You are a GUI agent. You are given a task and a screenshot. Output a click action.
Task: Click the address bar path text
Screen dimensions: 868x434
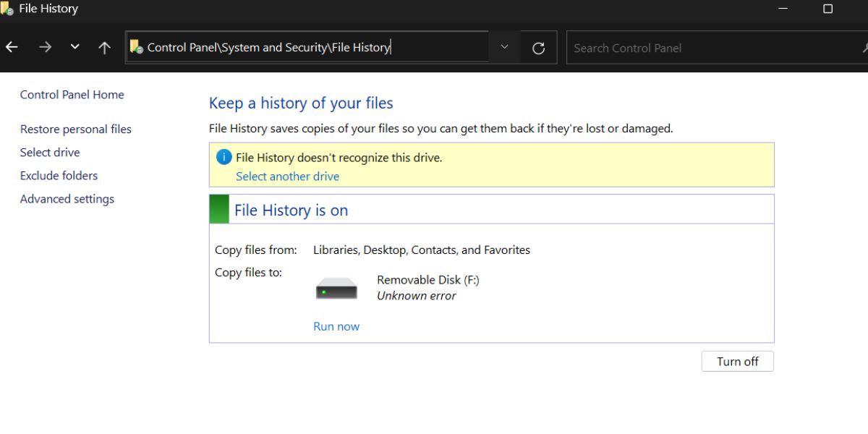(268, 48)
